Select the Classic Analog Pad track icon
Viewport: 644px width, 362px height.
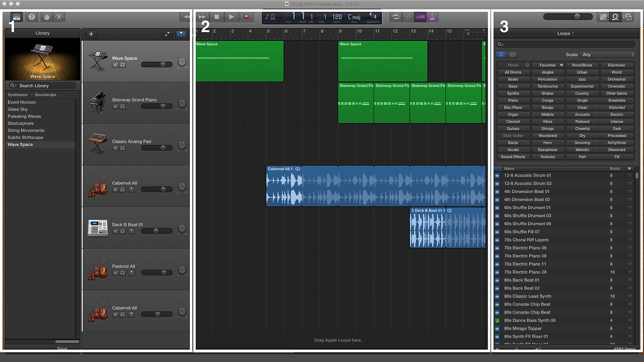[x=97, y=144]
